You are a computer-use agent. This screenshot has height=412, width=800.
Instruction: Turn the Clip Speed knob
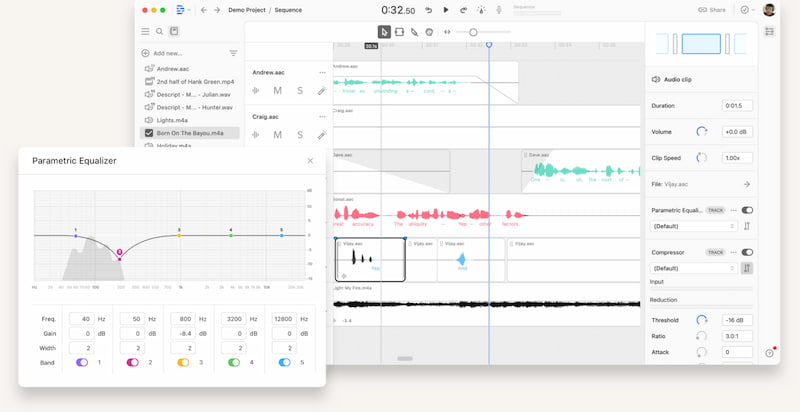click(x=702, y=158)
